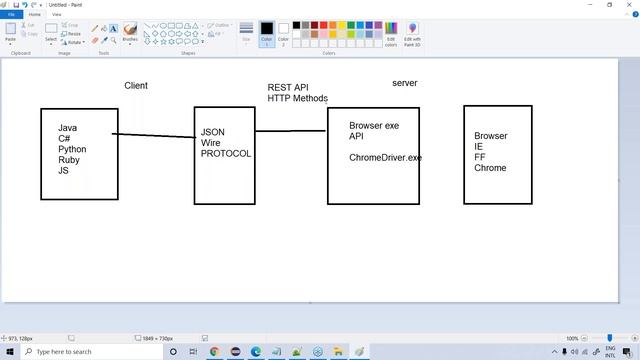This screenshot has width=640, height=360.
Task: Save via Quick Access toolbar icon
Action: (16, 5)
